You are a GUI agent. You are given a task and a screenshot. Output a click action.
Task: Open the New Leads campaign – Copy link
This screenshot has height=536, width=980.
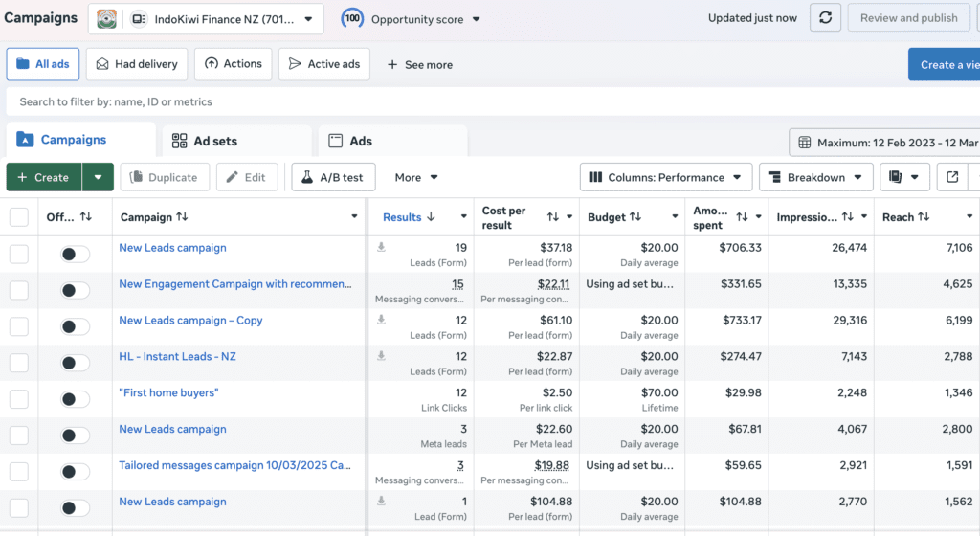tap(190, 321)
